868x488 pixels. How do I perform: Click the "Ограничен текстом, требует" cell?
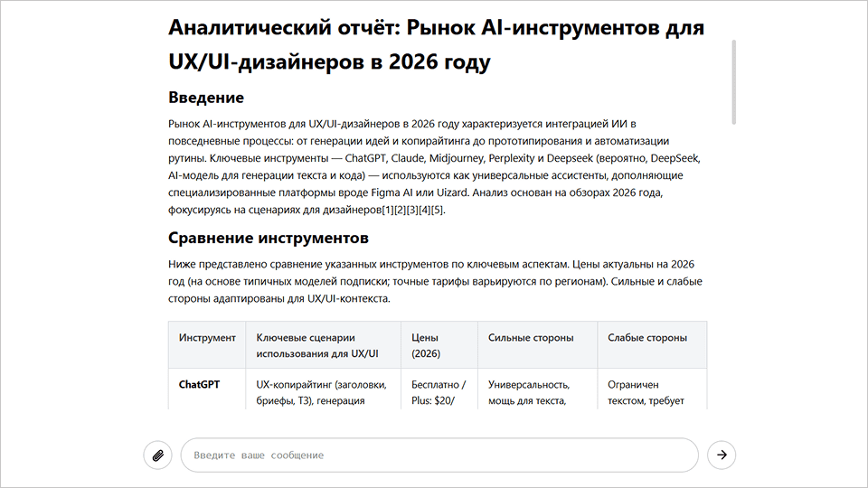tap(652, 389)
